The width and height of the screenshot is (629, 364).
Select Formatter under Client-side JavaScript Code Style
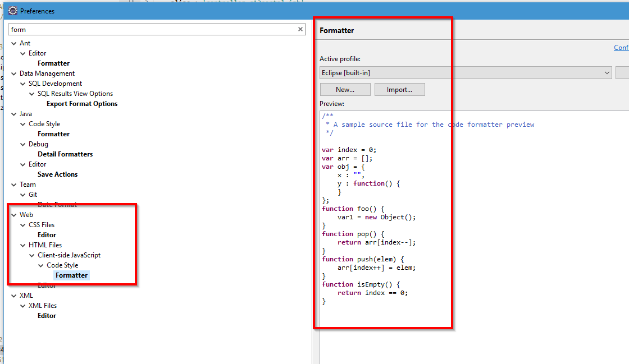(x=71, y=275)
